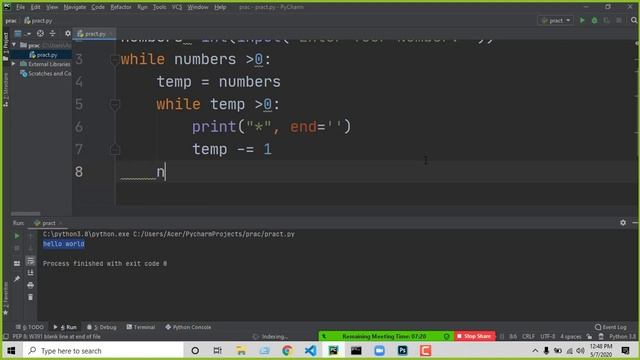This screenshot has height=360, width=640.
Task: Open the Run tool window tab
Action: pos(64,327)
